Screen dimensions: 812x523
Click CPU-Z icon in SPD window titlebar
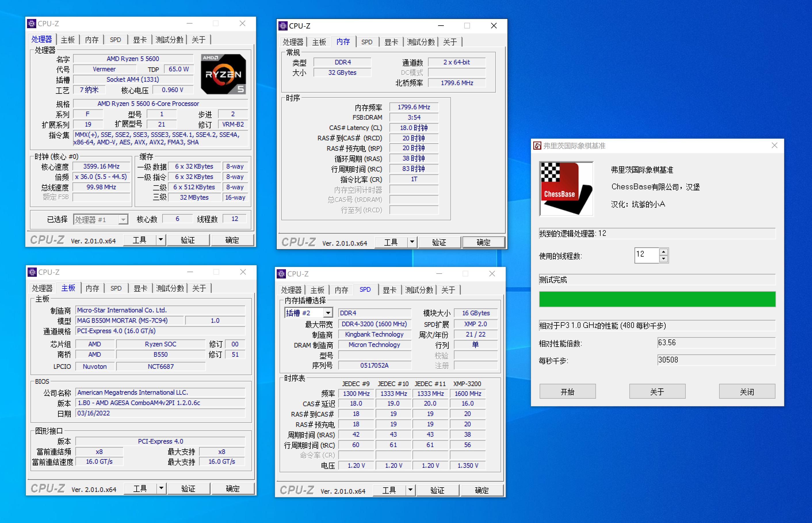281,274
